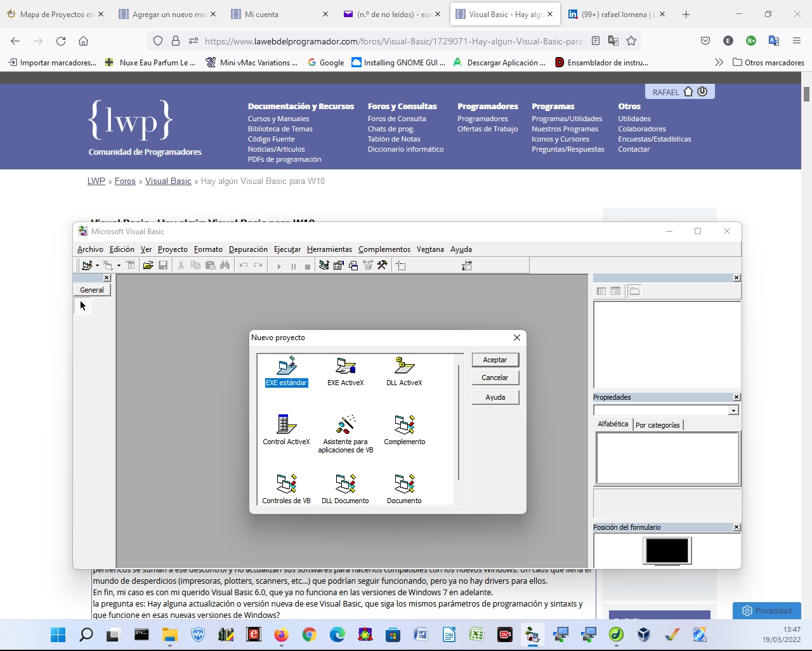
Task: Switch to the Mi cuenta browser tab
Action: click(279, 14)
